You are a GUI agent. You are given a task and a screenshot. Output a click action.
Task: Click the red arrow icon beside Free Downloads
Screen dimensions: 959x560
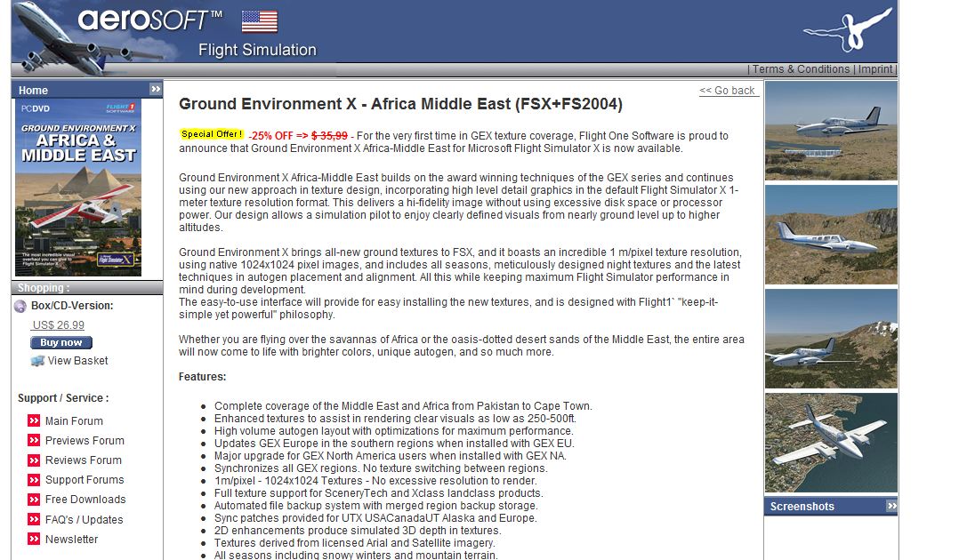[x=34, y=500]
